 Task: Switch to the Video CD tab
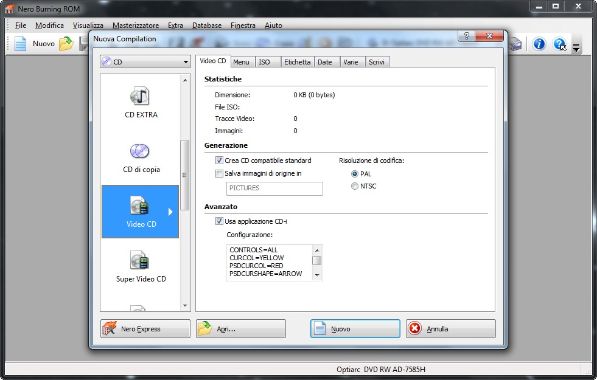pos(213,61)
